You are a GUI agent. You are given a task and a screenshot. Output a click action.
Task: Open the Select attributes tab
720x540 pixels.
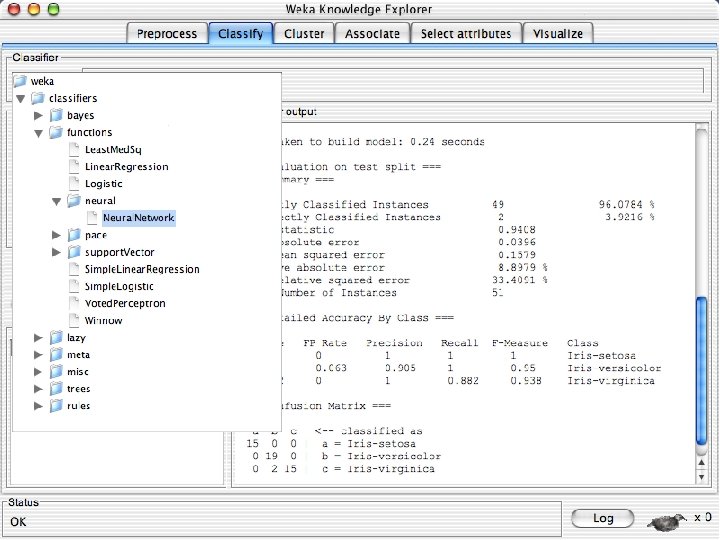[466, 34]
